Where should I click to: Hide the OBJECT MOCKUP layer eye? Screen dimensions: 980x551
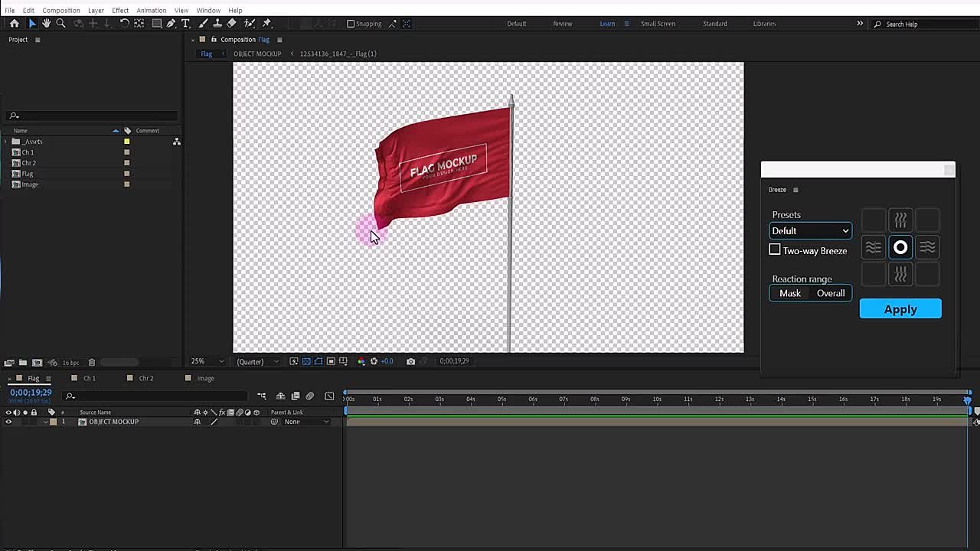[8, 422]
